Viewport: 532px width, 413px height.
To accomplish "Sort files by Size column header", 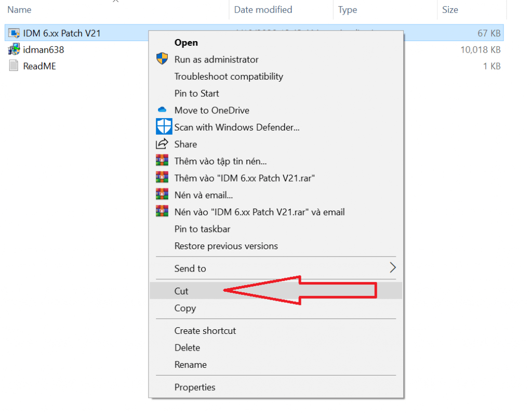I will (450, 10).
